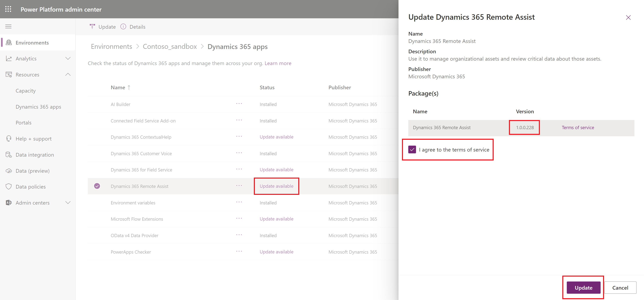
Task: Enable the I agree to terms of service checkbox
Action: coord(412,149)
